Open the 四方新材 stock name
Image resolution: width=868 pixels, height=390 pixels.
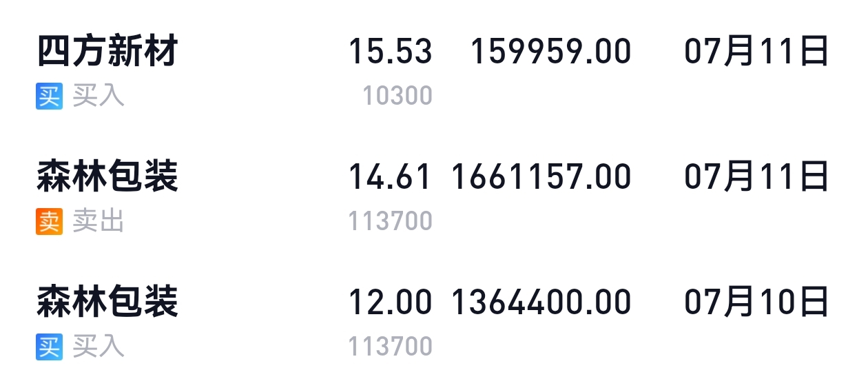click(107, 52)
